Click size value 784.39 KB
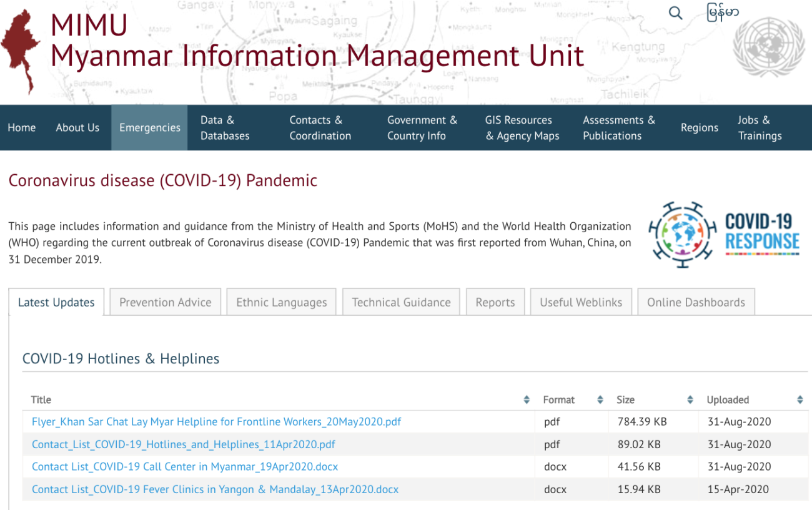 pyautogui.click(x=642, y=422)
